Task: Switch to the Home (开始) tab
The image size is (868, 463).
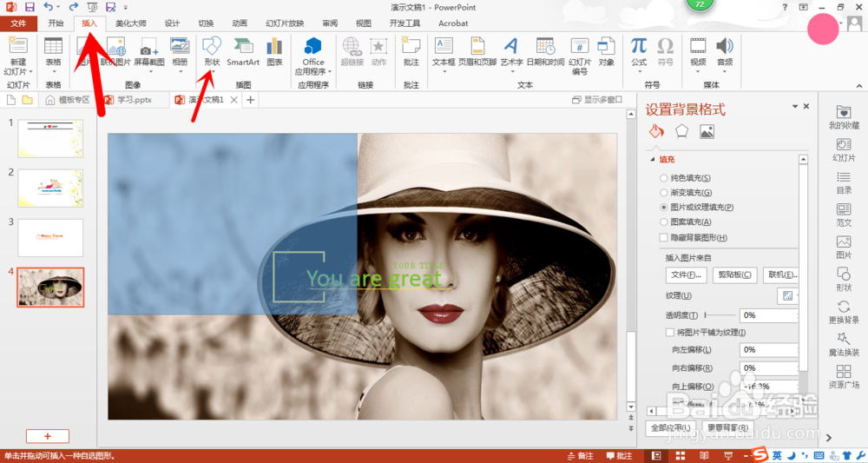Action: pos(56,23)
